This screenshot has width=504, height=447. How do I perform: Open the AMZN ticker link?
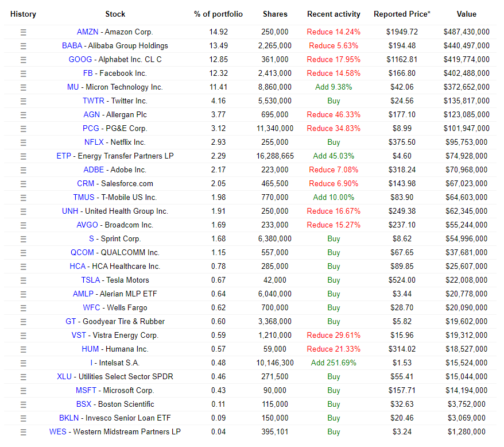[x=87, y=32]
